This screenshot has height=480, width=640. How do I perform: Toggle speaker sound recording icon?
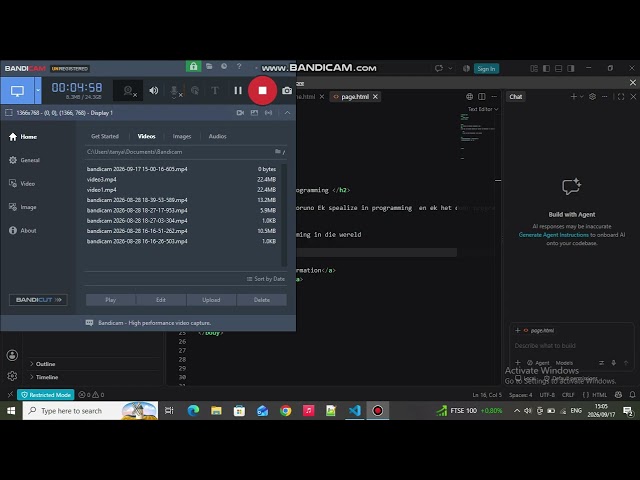pyautogui.click(x=154, y=91)
